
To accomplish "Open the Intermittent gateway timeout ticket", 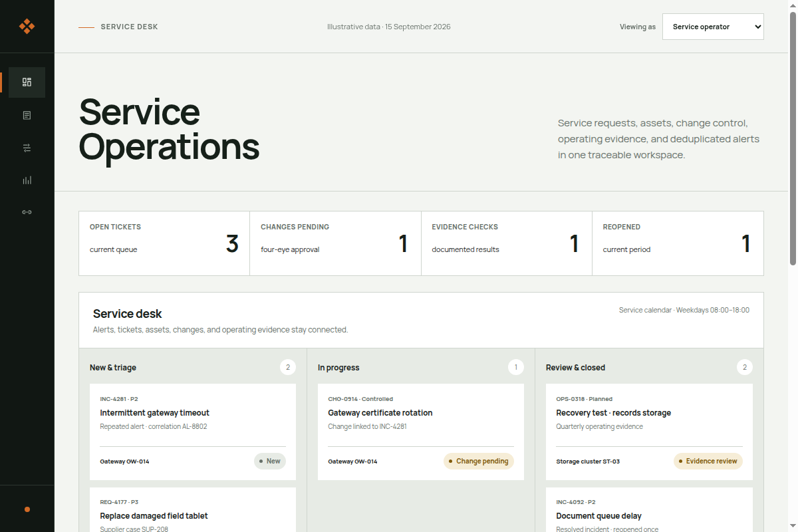I will tap(193, 432).
